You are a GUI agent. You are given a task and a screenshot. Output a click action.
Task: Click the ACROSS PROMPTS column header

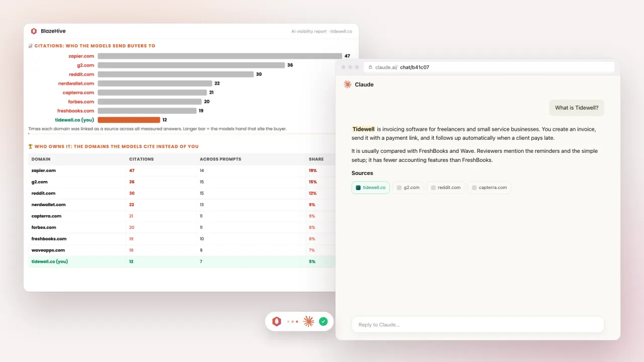[x=220, y=159]
